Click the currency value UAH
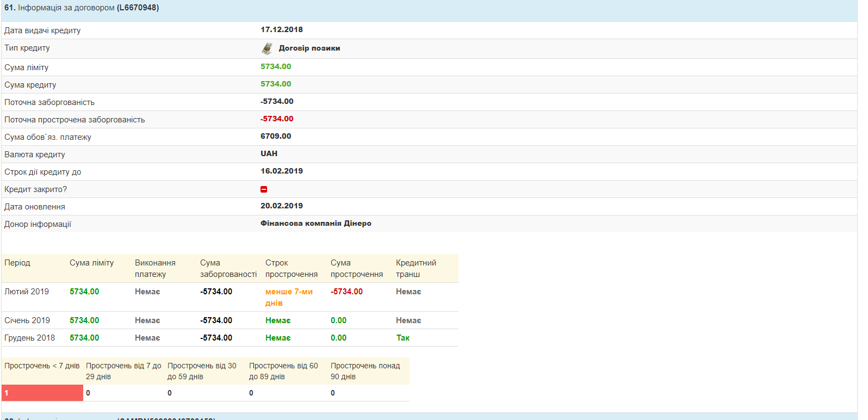 point(269,154)
